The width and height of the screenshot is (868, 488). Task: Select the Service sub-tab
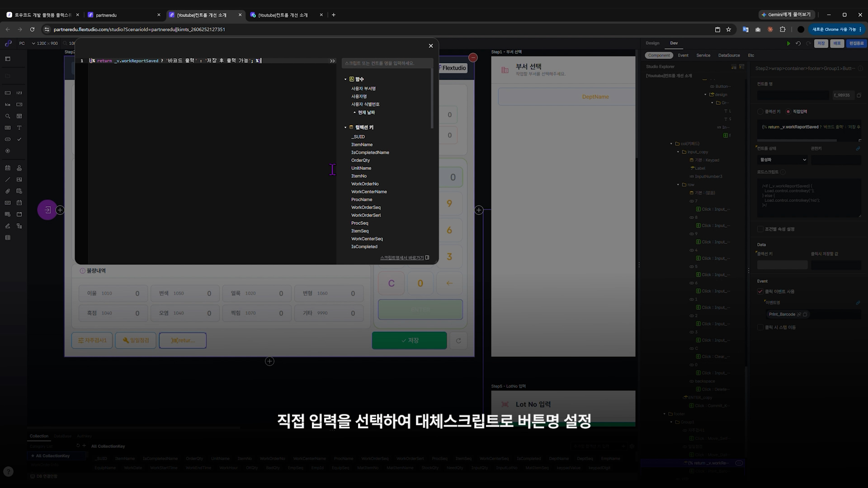703,55
